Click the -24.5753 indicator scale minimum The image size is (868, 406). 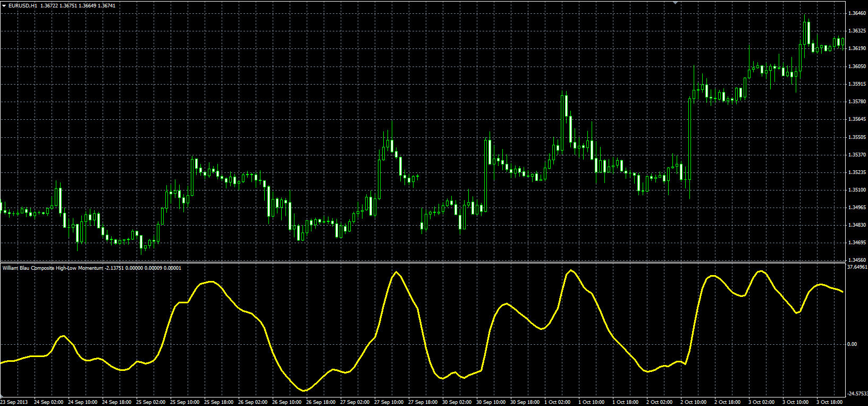[x=857, y=394]
